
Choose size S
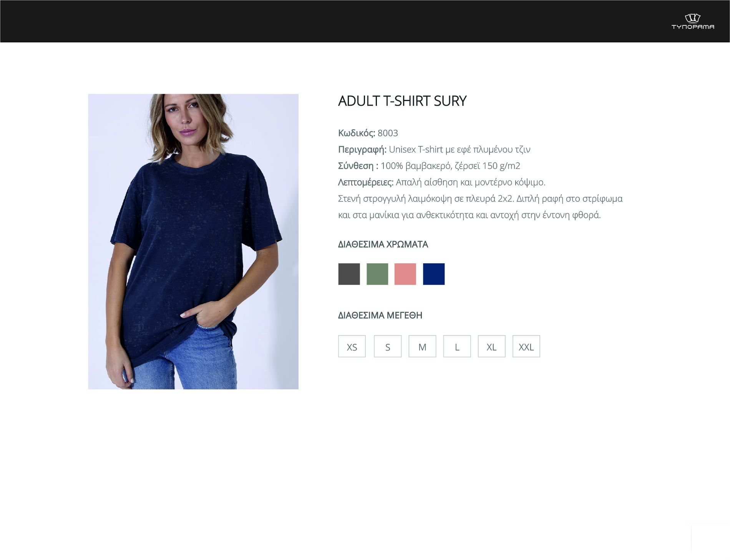[388, 346]
